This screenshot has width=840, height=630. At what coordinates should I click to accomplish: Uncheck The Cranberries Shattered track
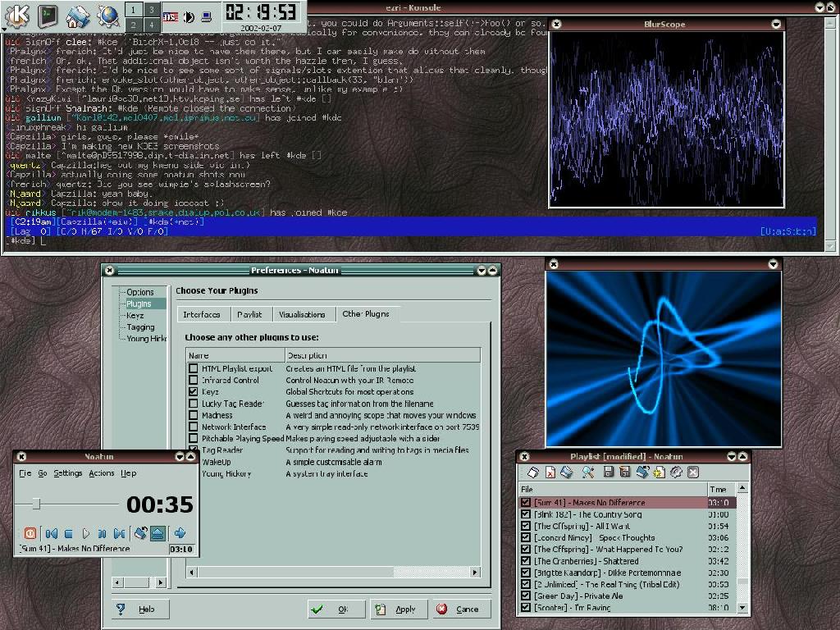point(526,561)
